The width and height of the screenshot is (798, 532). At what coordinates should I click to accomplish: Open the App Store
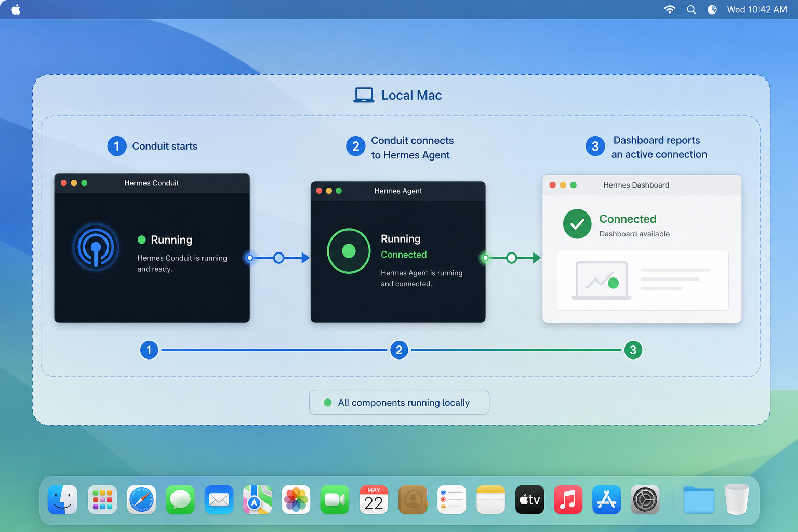click(606, 500)
